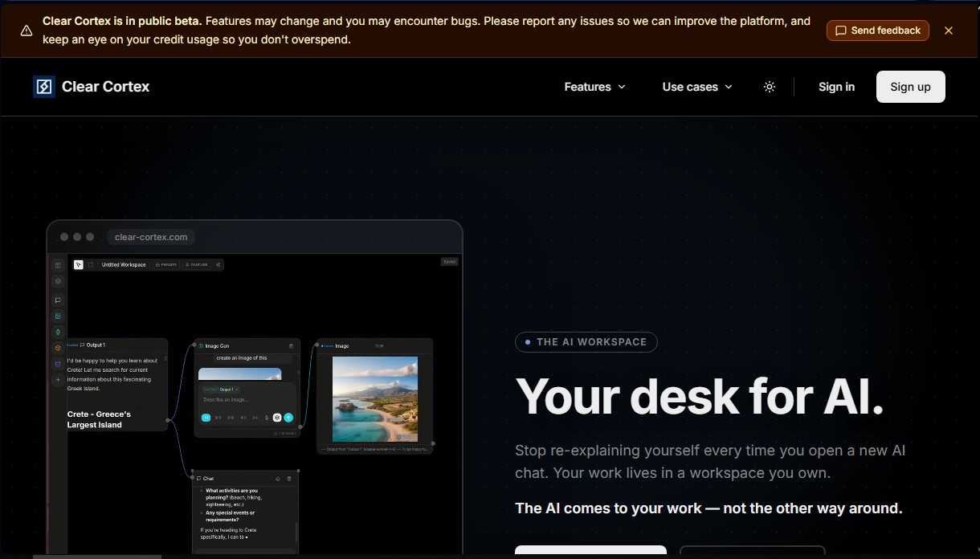The height and width of the screenshot is (559, 980).
Task: Select the chat bubble icon in sidebar
Action: [58, 300]
